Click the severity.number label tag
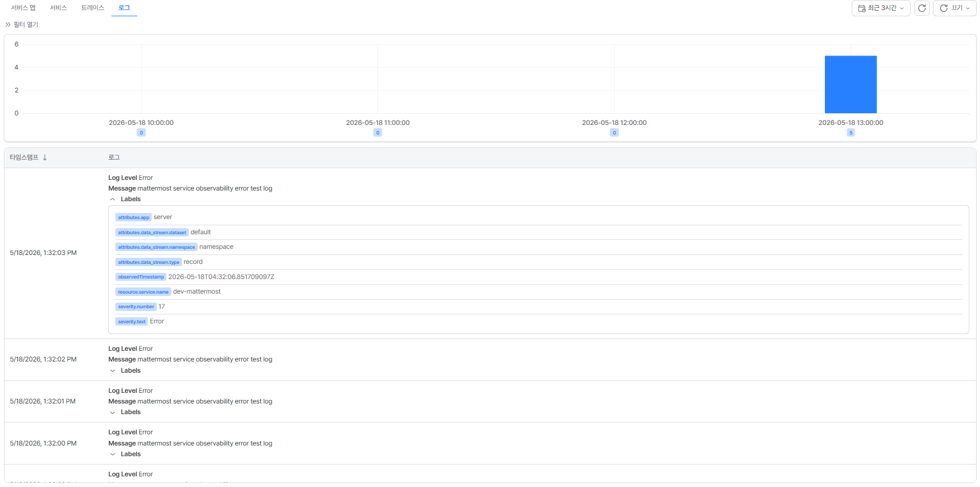Viewport: 980px width, 487px height. click(x=136, y=307)
